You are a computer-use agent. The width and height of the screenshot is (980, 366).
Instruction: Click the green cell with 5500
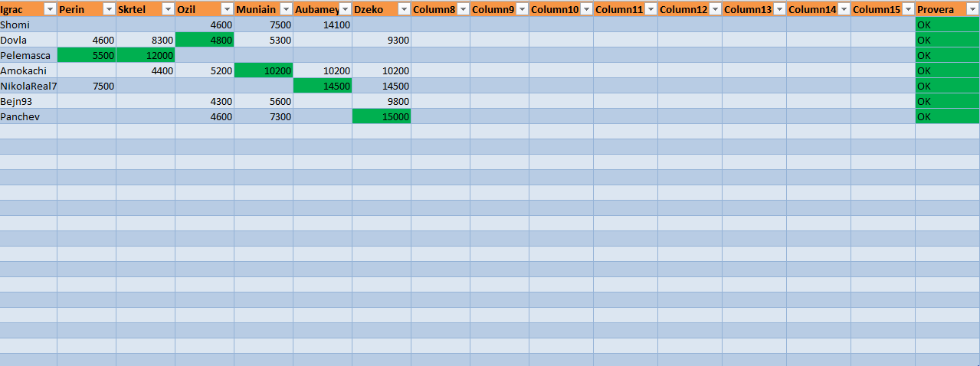pyautogui.click(x=87, y=55)
